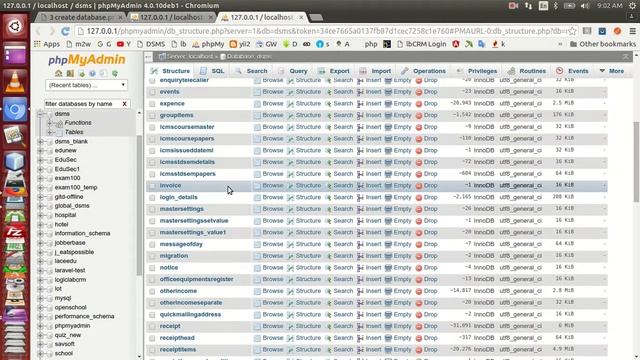
Task: Go to the Operations tab
Action: click(424, 71)
